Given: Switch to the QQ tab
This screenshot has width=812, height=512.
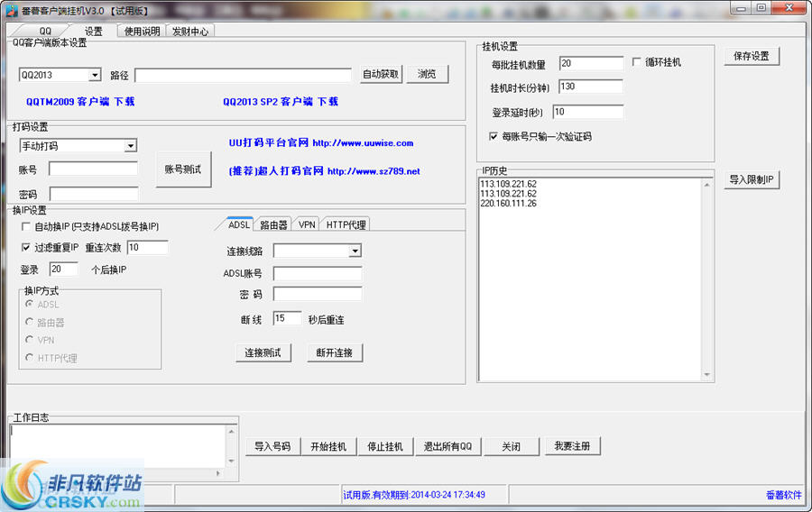Looking at the screenshot, I should (45, 31).
